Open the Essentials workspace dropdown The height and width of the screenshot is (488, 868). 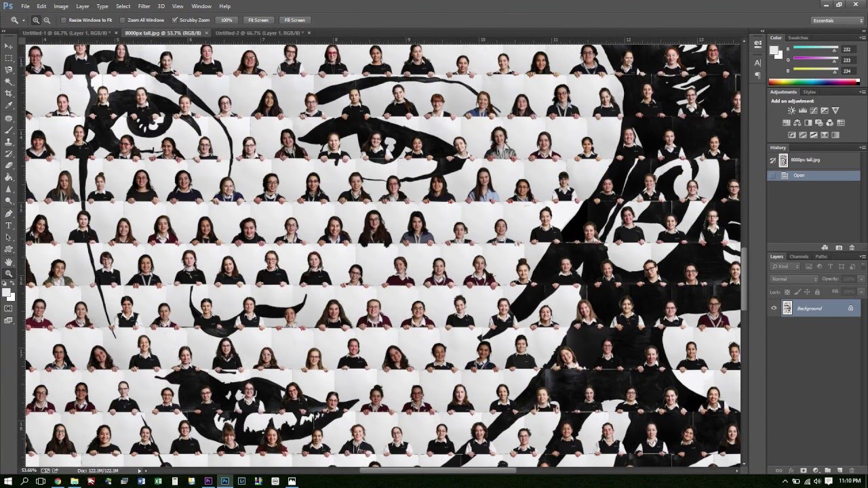(837, 20)
